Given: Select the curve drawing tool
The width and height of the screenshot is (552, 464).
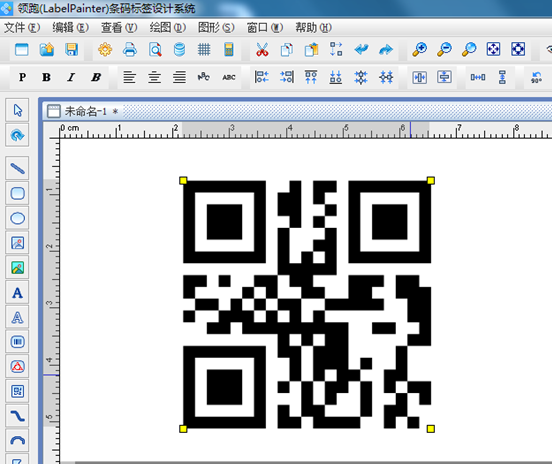Looking at the screenshot, I should 17,416.
